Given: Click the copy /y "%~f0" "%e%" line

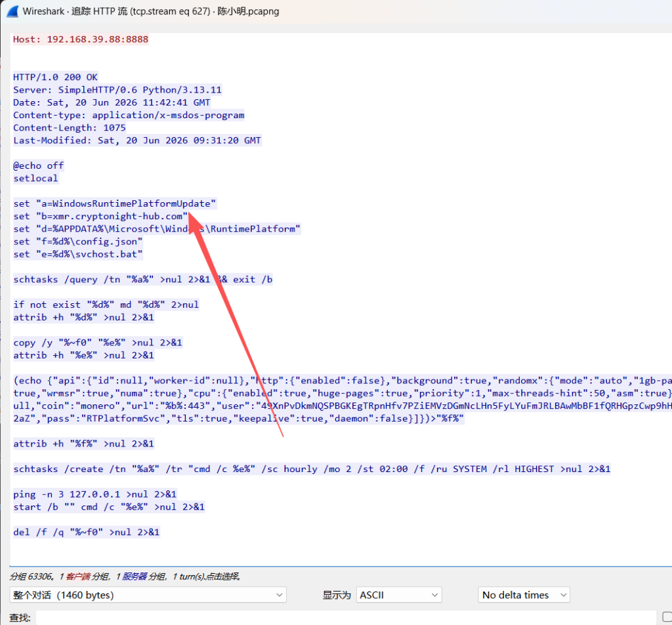Looking at the screenshot, I should coord(98,343).
